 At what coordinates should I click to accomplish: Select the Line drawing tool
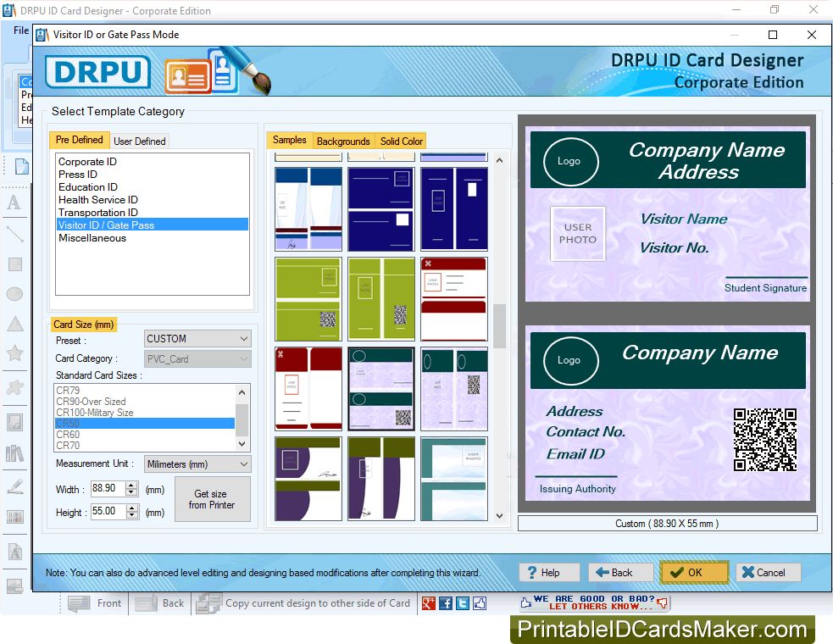(14, 234)
